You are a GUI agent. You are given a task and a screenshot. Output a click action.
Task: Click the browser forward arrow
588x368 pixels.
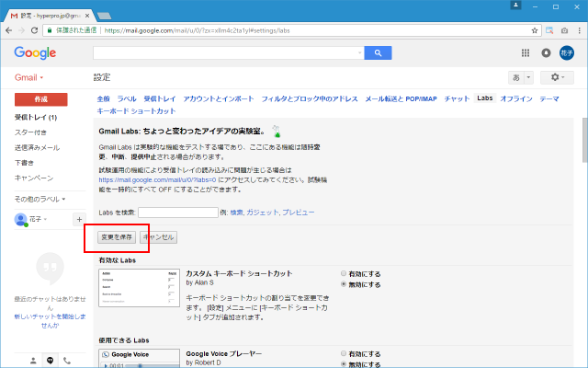[x=21, y=30]
